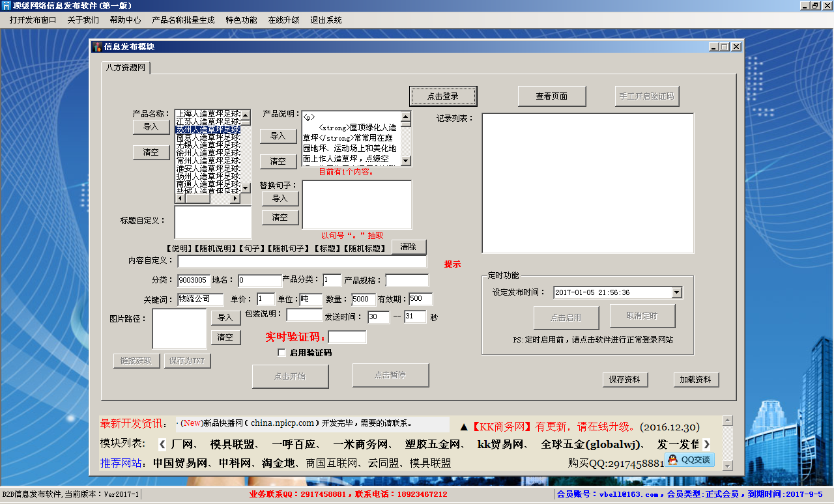Click 清空 button under 替换句子
This screenshot has width=834, height=504.
[280, 217]
